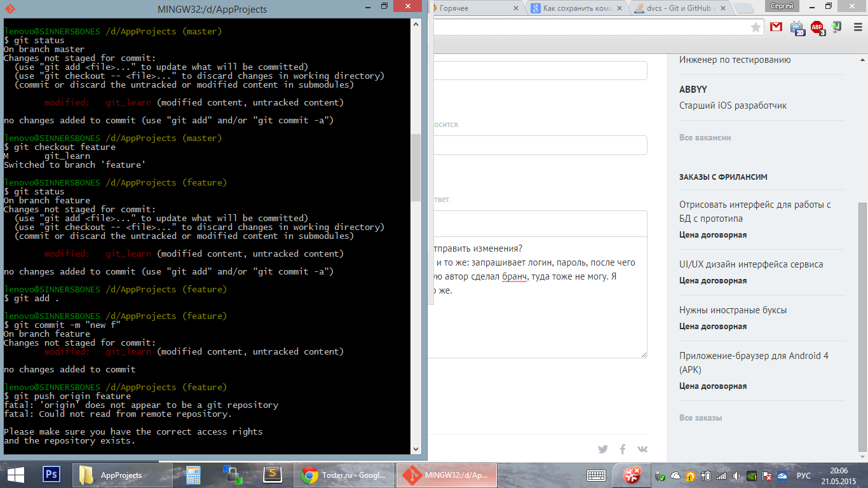Launch Photoshop from the taskbar
This screenshot has width=868, height=488.
(x=51, y=475)
